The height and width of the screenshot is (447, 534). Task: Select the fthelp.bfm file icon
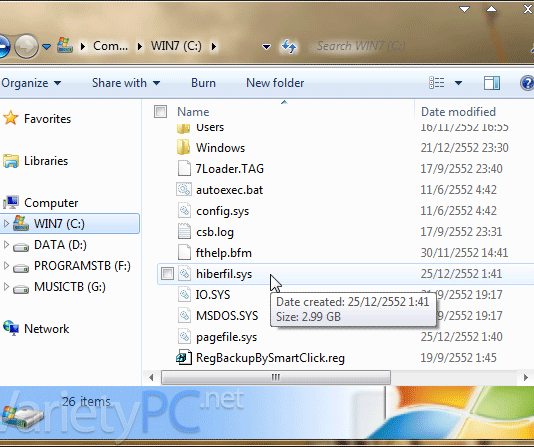pyautogui.click(x=184, y=253)
